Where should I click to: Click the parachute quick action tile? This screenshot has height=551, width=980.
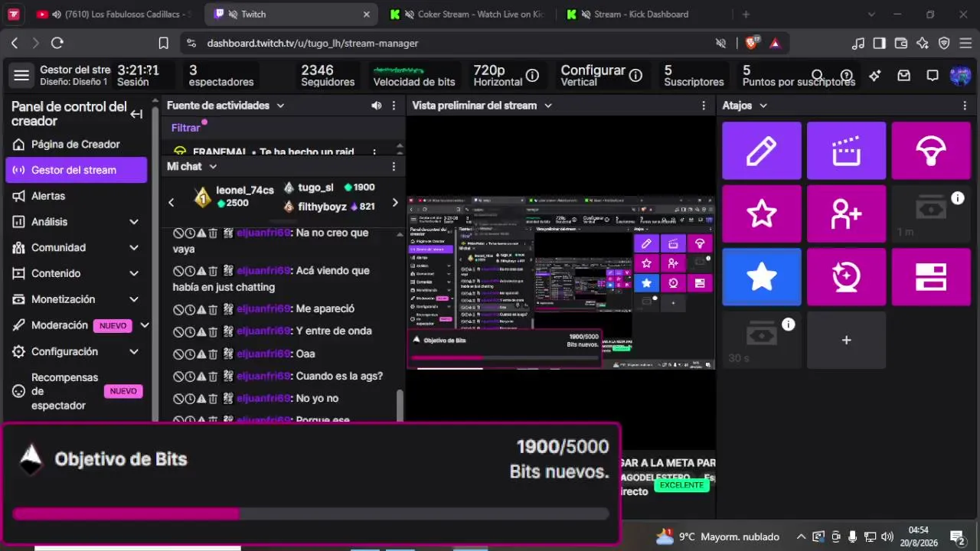[931, 151]
